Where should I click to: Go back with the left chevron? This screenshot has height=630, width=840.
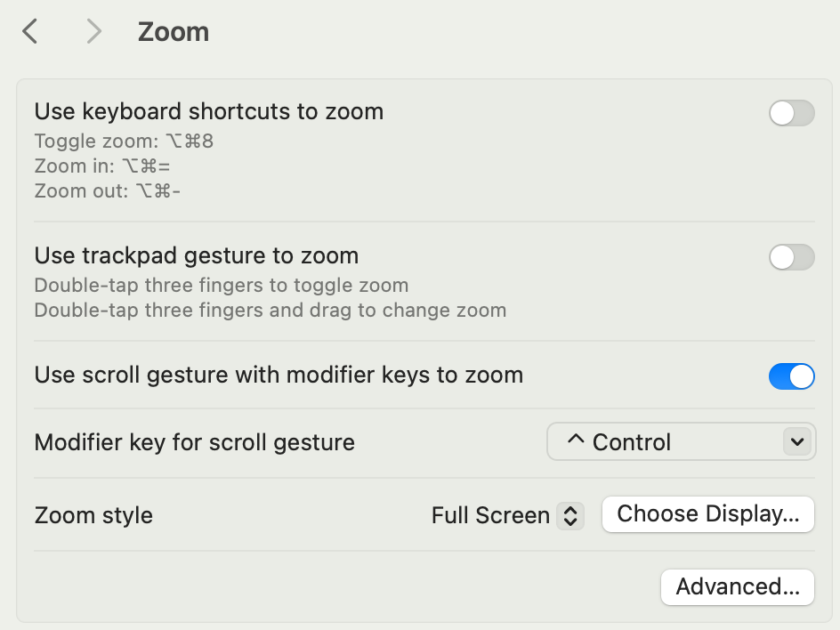coord(30,32)
